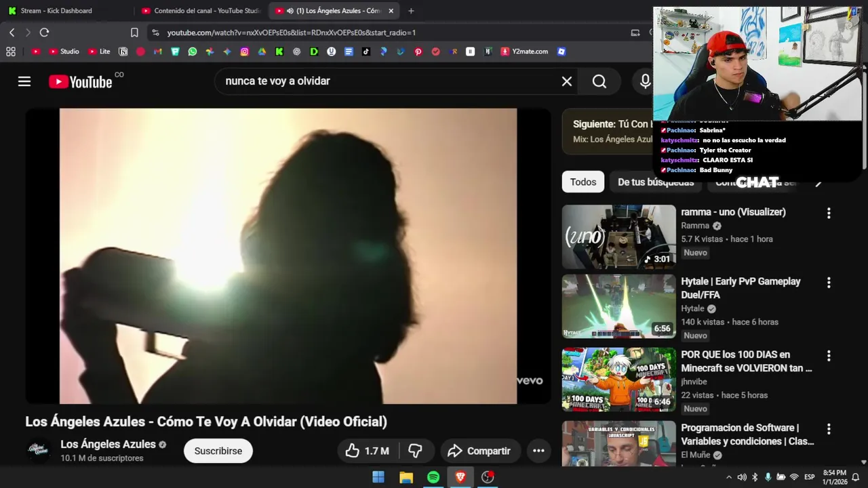Play the ramma - uno thumbnail
868x488 pixels.
pos(618,237)
